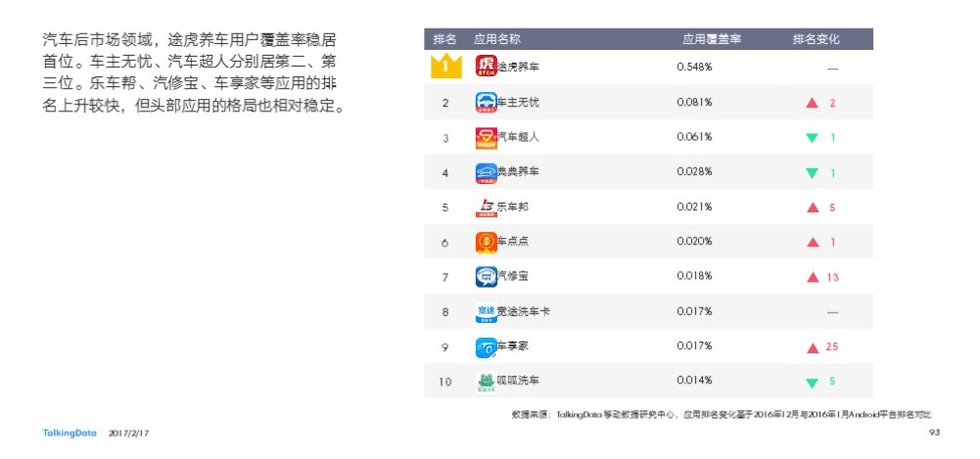Click the TalkingData logo in footer
980x459 pixels.
(70, 433)
